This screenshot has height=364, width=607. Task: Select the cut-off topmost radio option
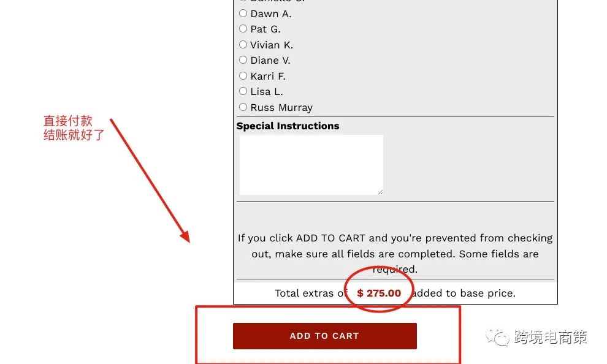pyautogui.click(x=243, y=1)
